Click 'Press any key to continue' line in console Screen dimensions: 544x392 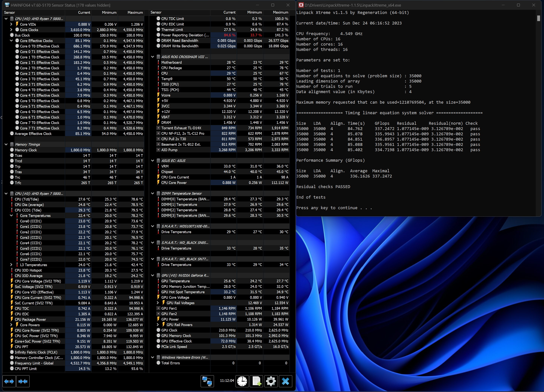click(x=334, y=208)
